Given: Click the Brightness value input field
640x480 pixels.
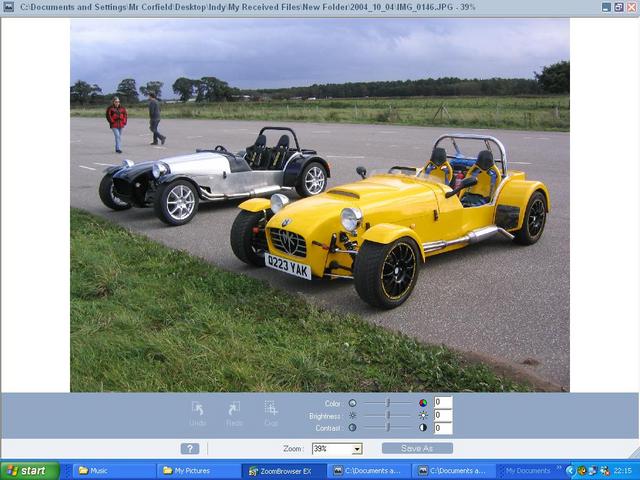Looking at the screenshot, I should point(442,415).
